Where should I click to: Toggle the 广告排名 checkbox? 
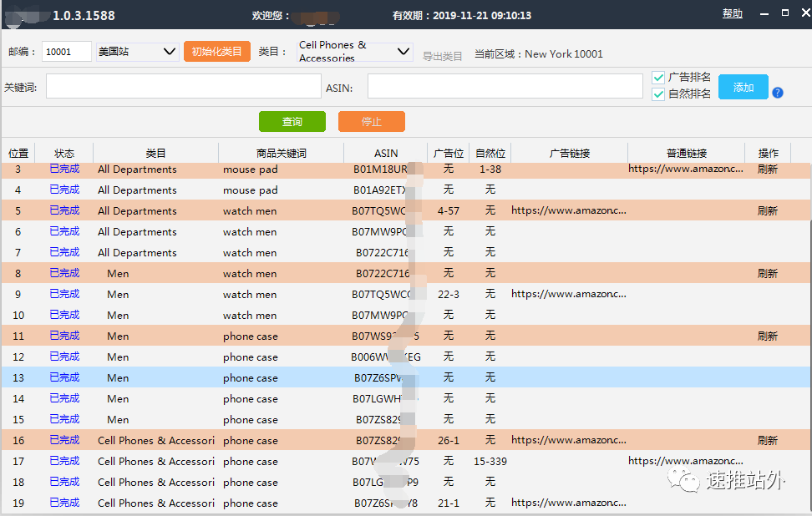(658, 78)
